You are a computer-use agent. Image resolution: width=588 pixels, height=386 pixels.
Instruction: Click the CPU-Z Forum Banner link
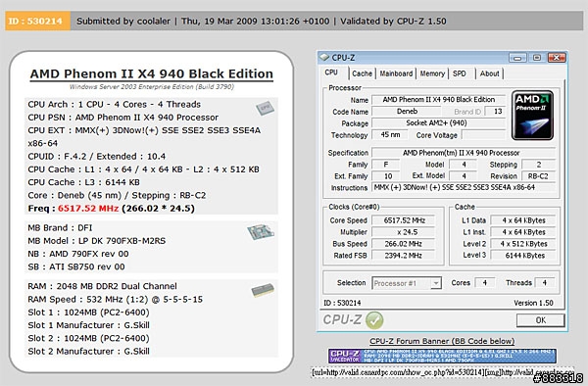point(442,341)
